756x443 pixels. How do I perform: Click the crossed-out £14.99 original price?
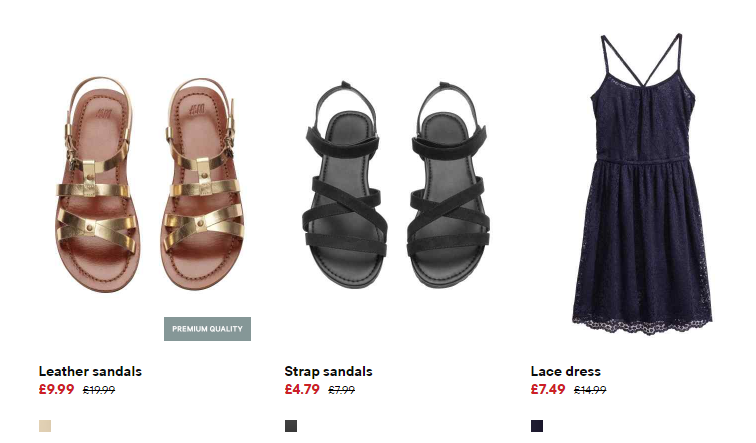pyautogui.click(x=590, y=389)
